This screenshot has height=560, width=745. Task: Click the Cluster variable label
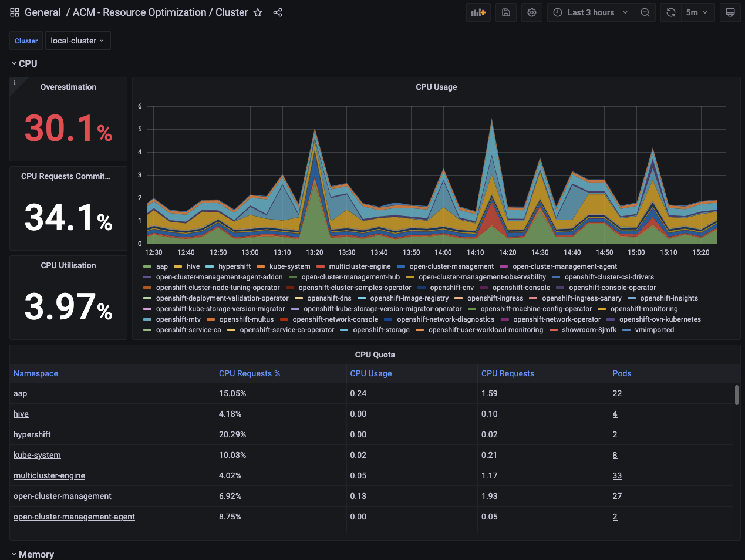coord(26,41)
